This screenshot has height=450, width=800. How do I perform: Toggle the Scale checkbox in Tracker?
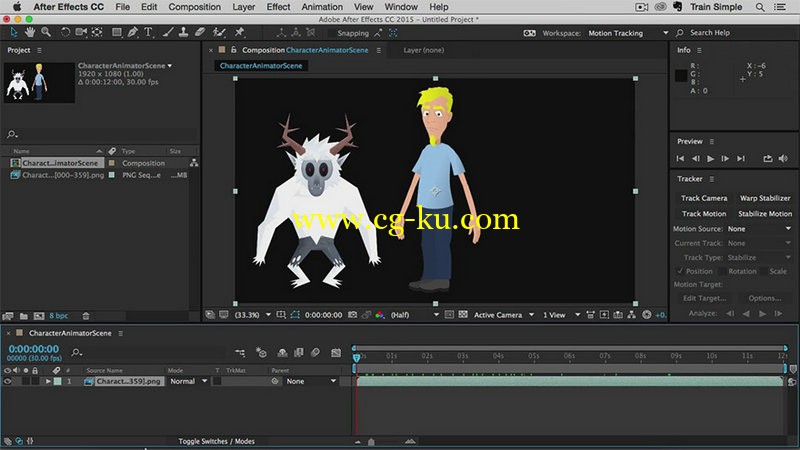764,271
